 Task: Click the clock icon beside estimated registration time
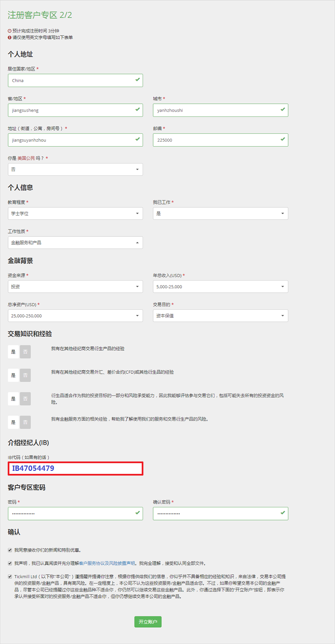tap(10, 31)
